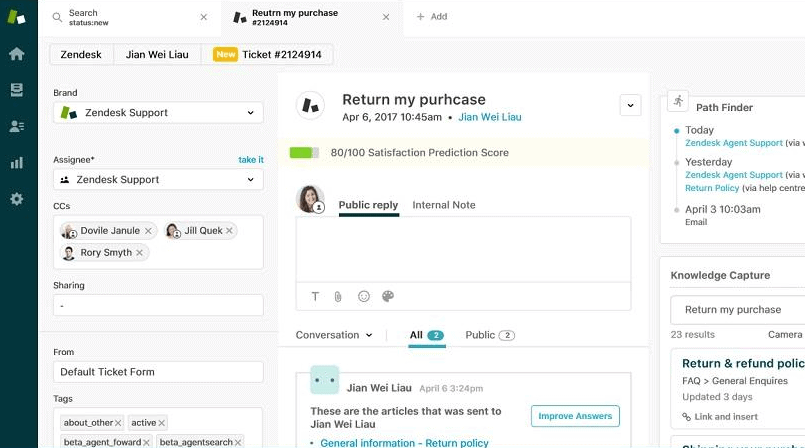Image resolution: width=805 pixels, height=448 pixels.
Task: Click 'FAQ > General Enquires' text
Action: 735,381
